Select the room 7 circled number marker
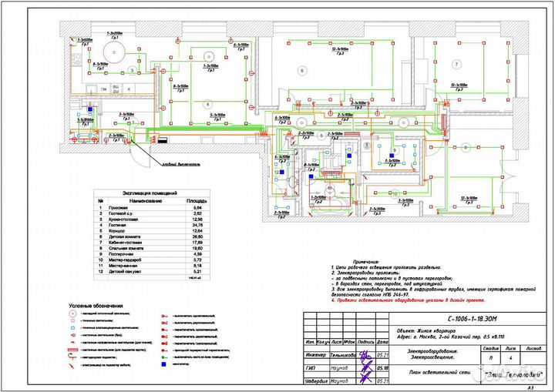Image resolution: width=555 pixels, height=392 pixels. click(x=456, y=64)
